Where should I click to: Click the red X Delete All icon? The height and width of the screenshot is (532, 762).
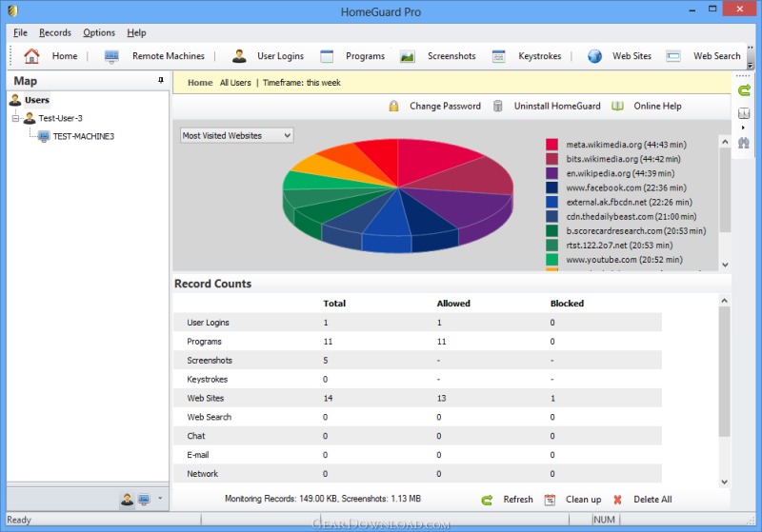(x=618, y=500)
